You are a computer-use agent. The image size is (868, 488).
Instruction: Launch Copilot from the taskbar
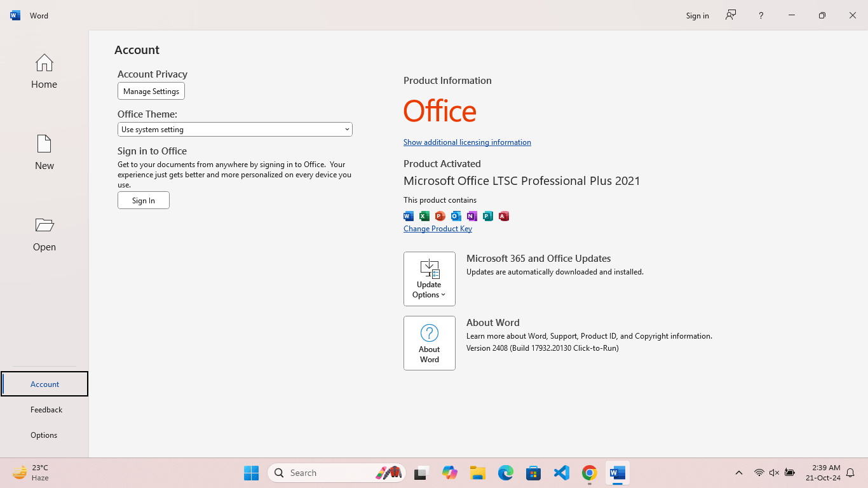pyautogui.click(x=450, y=473)
